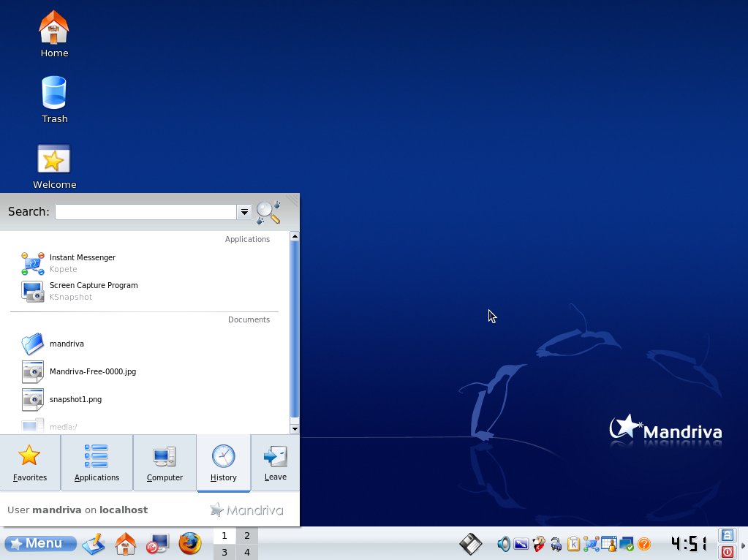748x560 pixels.
Task: Click the Menu button on the panel
Action: tap(40, 543)
